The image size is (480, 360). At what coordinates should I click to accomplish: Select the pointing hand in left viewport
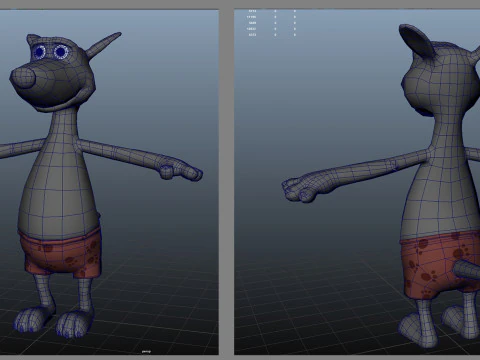tap(180, 170)
